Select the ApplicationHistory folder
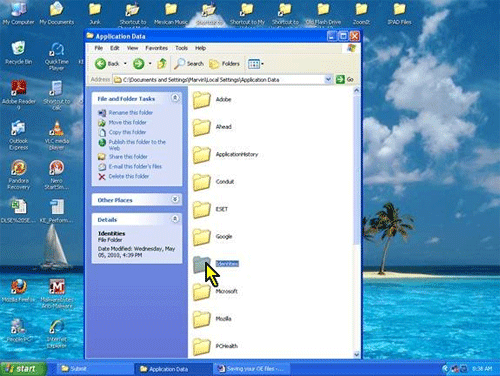Image resolution: width=500 pixels, height=376 pixels. pos(225,154)
